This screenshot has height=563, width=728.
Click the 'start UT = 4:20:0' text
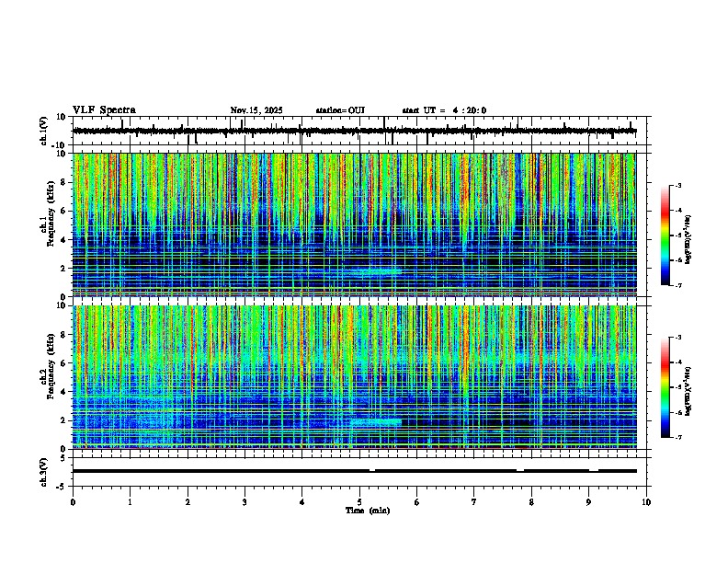pyautogui.click(x=444, y=110)
